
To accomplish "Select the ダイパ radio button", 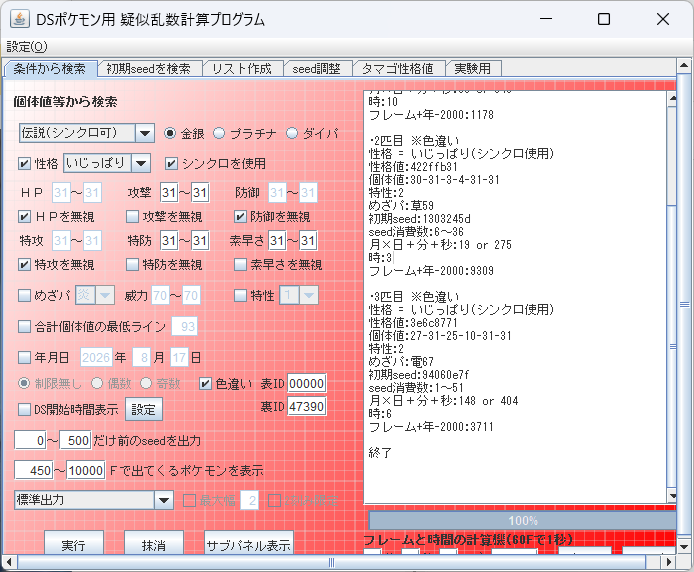I will [x=292, y=133].
